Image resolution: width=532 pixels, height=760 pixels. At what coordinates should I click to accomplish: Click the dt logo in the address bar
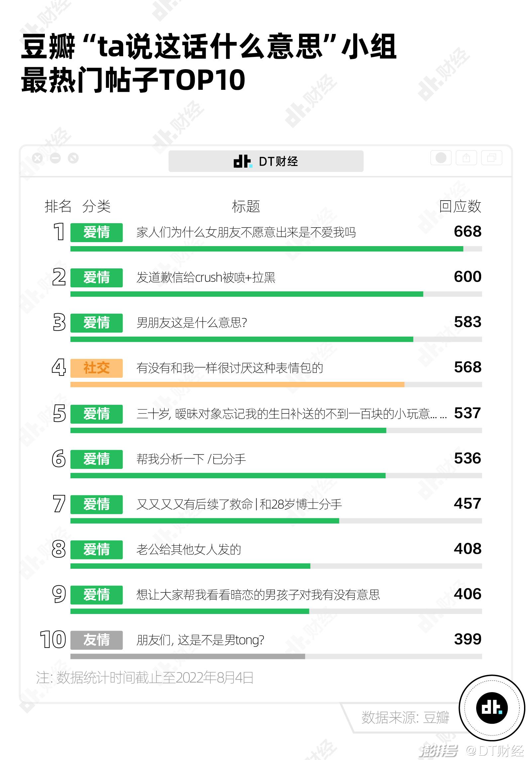tap(243, 161)
